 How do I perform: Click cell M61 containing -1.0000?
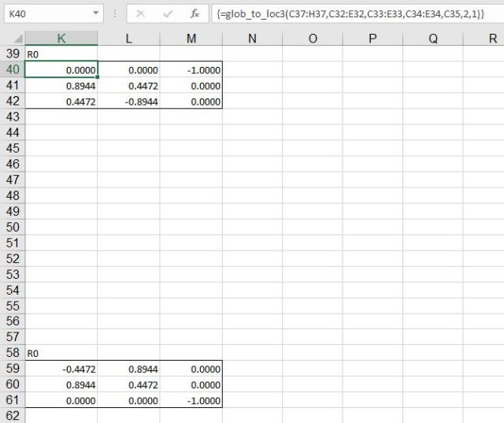[x=191, y=400]
